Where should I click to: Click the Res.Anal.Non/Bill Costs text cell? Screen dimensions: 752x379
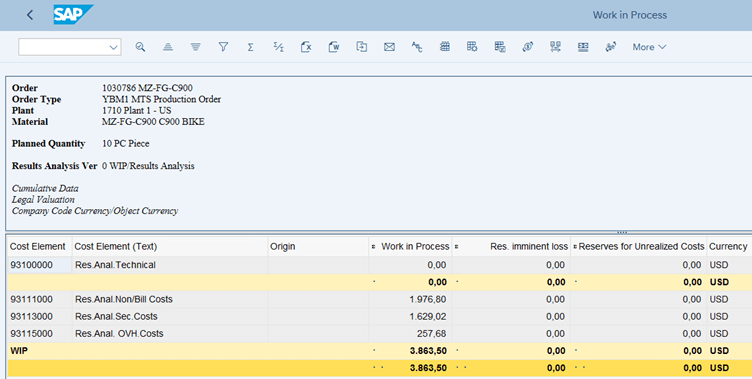coord(170,299)
